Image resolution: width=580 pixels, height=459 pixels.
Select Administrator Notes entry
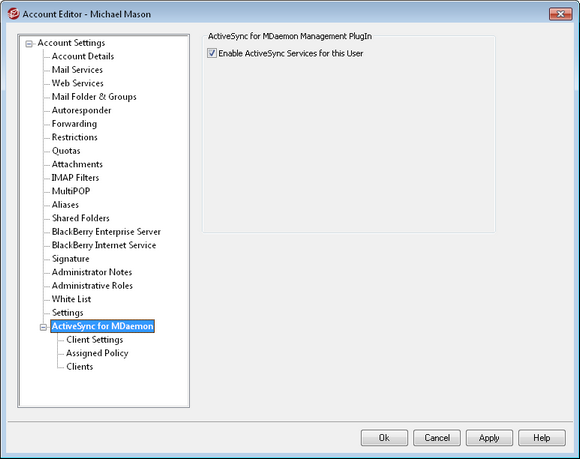coord(92,272)
